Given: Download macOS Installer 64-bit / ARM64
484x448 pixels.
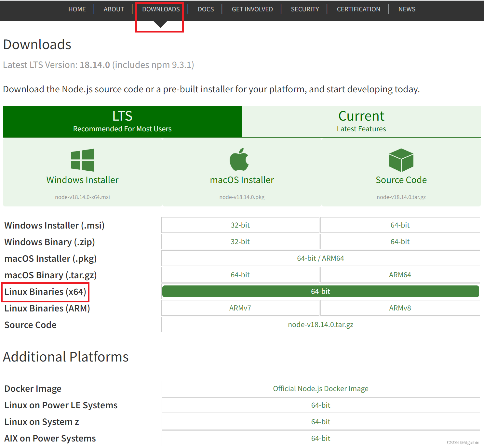Looking at the screenshot, I should 321,258.
